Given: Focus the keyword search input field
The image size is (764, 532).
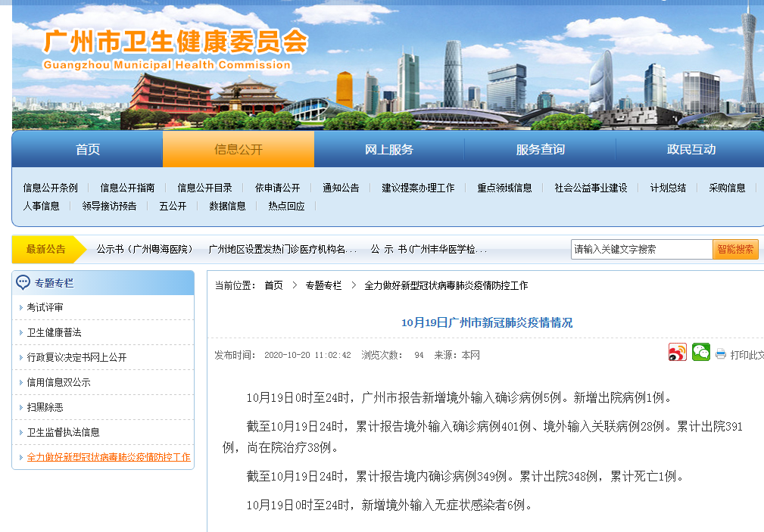Looking at the screenshot, I should click(x=641, y=249).
